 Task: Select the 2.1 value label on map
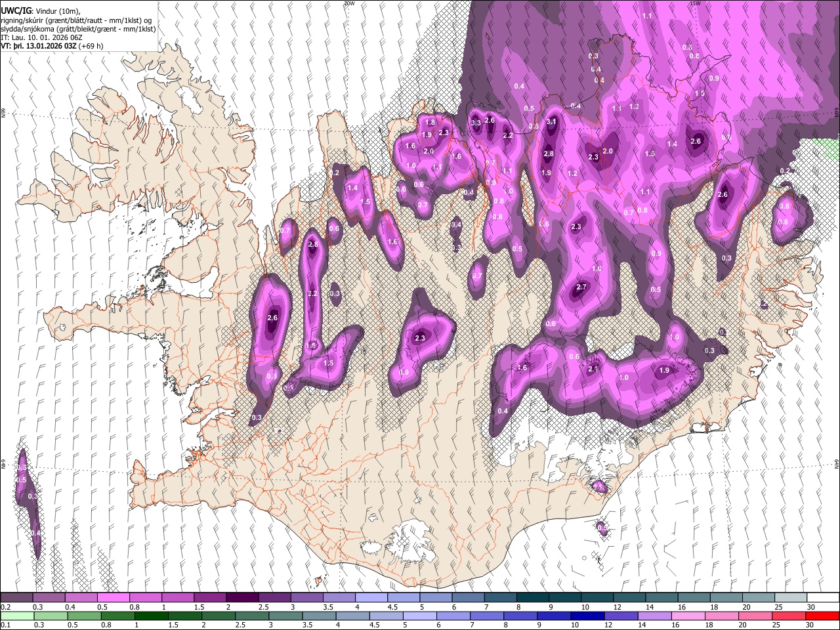[x=593, y=369]
